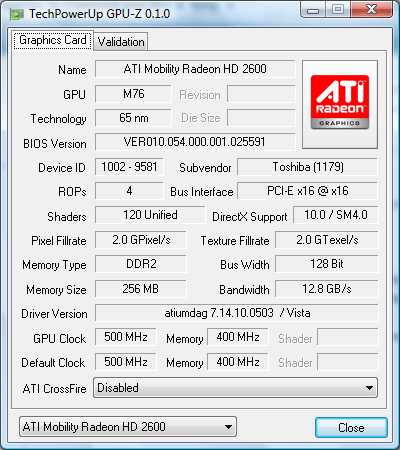400x450 pixels.
Task: Click the Shaders field with 120 Unified
Action: tap(150, 215)
